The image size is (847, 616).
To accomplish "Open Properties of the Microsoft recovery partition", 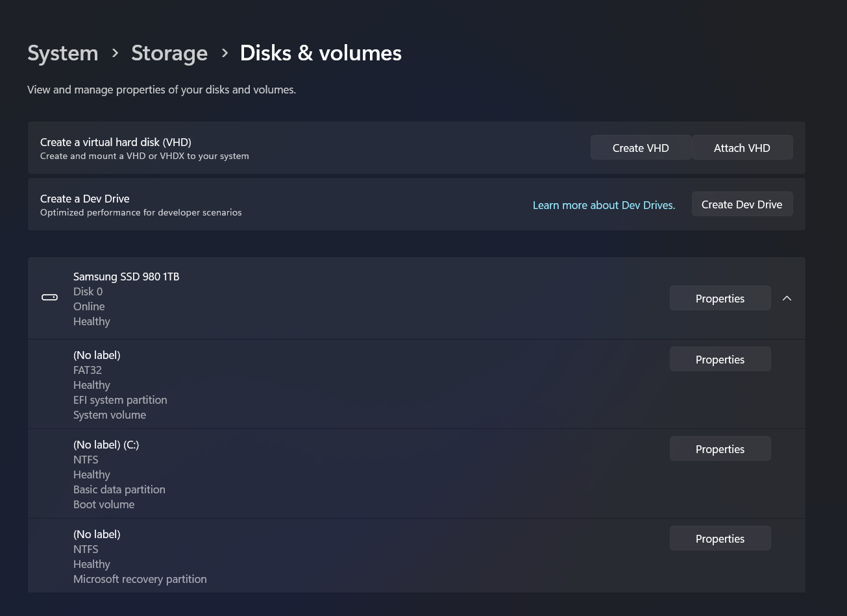I will pos(720,538).
